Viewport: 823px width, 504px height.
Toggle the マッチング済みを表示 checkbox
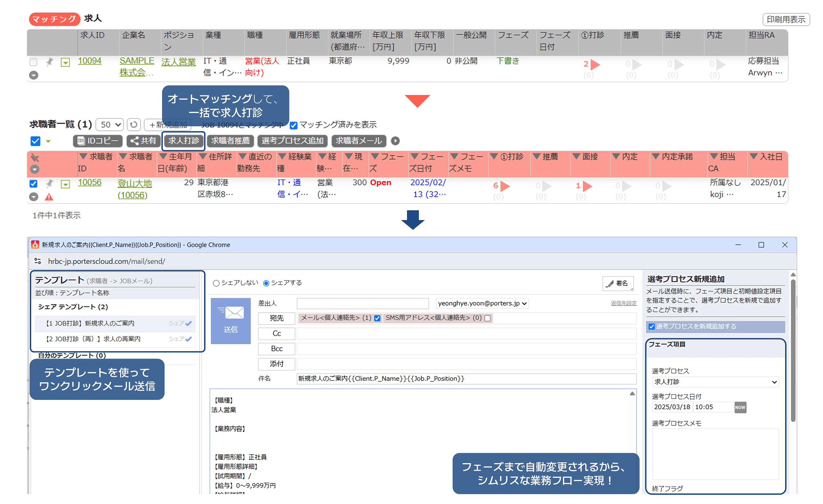coord(293,125)
